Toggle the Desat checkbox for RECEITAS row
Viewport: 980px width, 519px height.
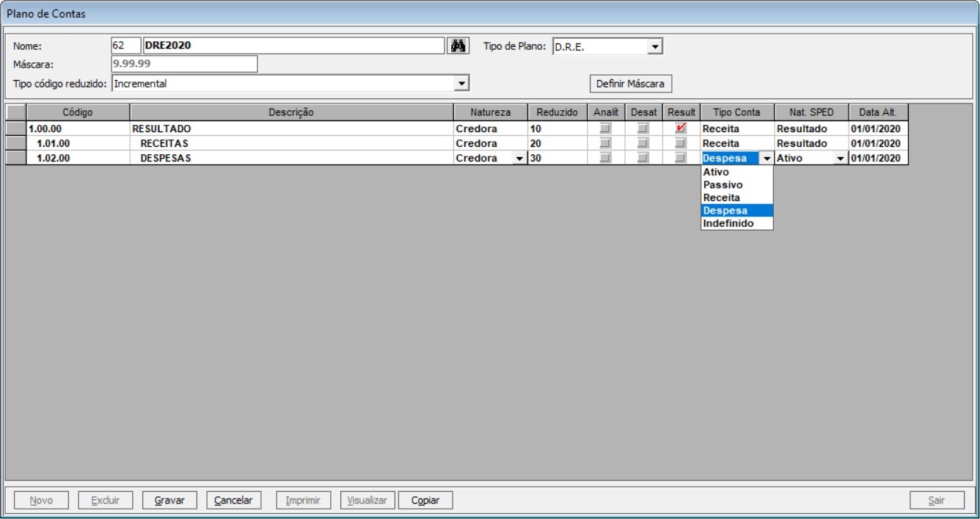pyautogui.click(x=643, y=143)
